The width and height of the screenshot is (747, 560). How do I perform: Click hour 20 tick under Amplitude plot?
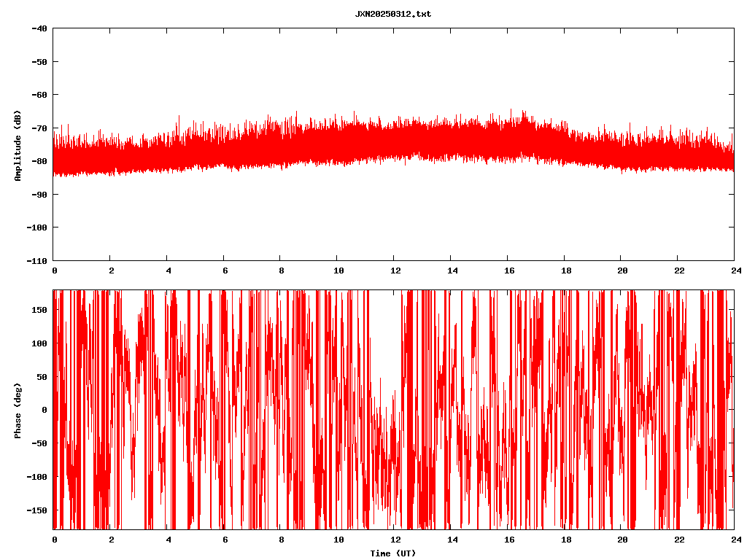click(622, 271)
